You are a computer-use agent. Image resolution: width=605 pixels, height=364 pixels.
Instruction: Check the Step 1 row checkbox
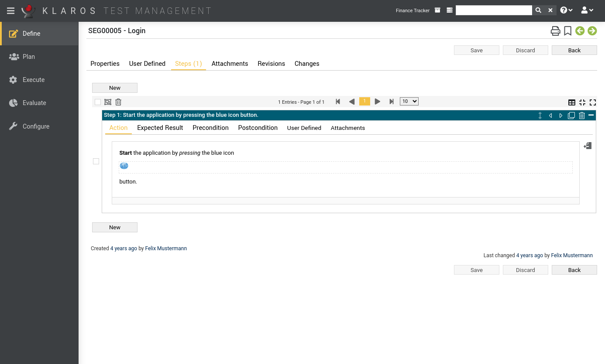pyautogui.click(x=96, y=161)
